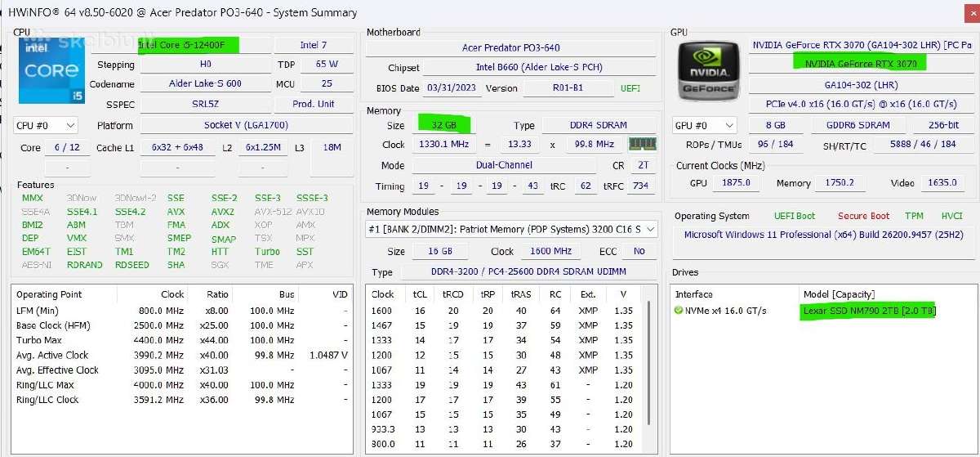Click the NVIDIA GeForce logo
The height and width of the screenshot is (457, 980).
coord(709,72)
